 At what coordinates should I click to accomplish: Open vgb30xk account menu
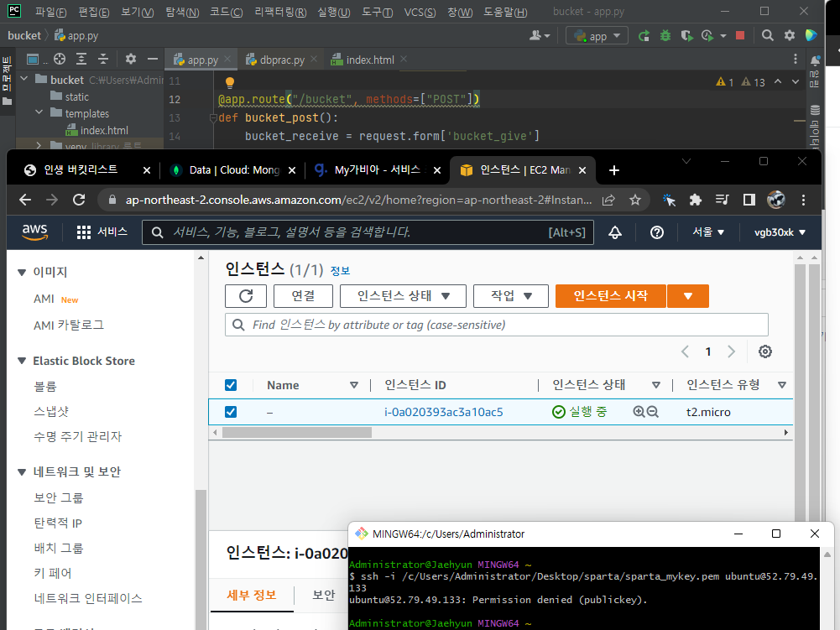tap(780, 232)
